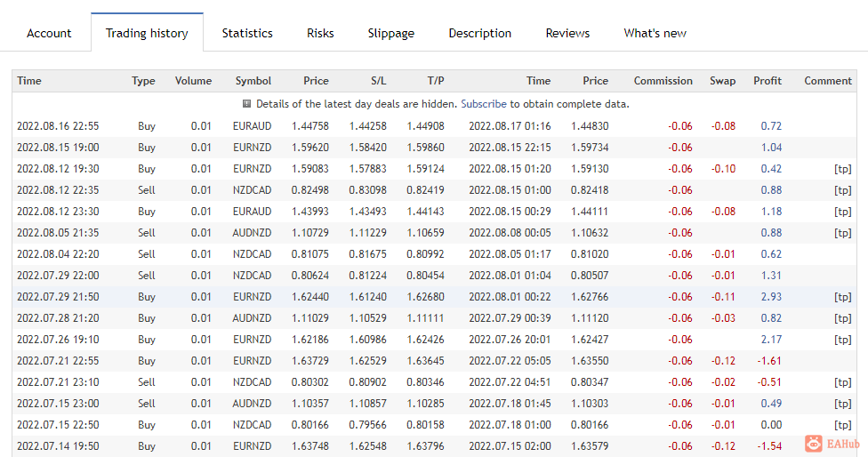The image size is (868, 457).
Task: Click open time 2022.07.14 19:50
Action: [x=58, y=446]
